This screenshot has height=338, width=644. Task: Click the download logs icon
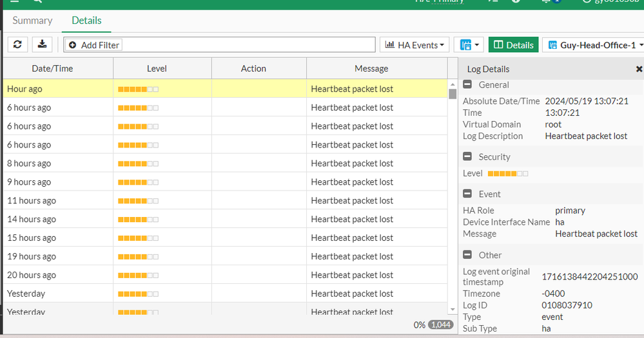[42, 44]
